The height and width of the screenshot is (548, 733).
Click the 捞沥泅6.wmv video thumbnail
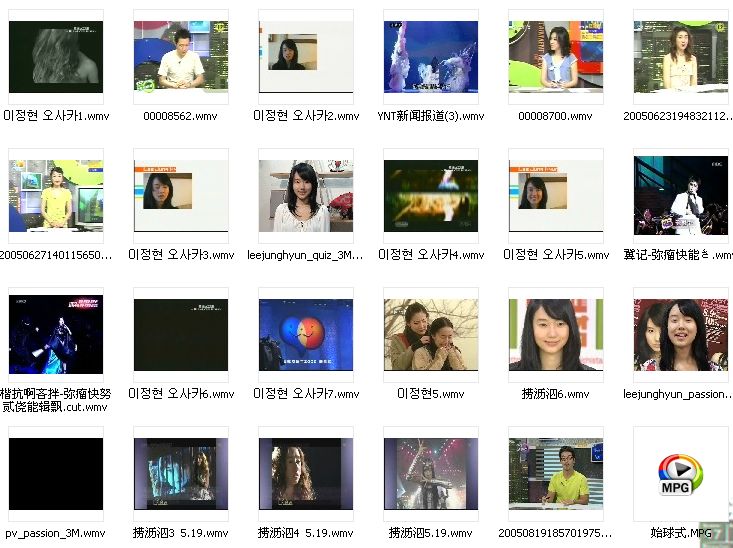pos(556,335)
